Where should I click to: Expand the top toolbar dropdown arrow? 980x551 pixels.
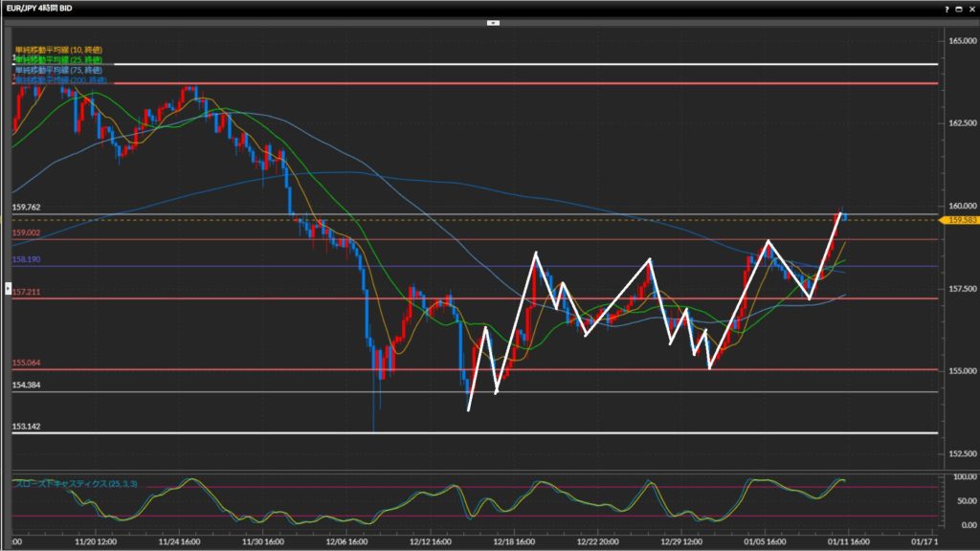(493, 22)
